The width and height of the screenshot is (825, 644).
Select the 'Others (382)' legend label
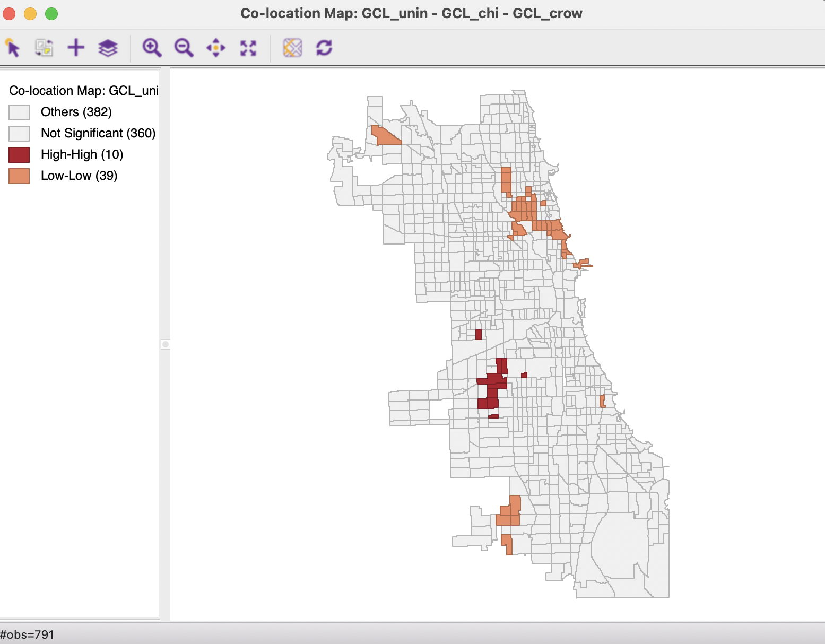[76, 112]
